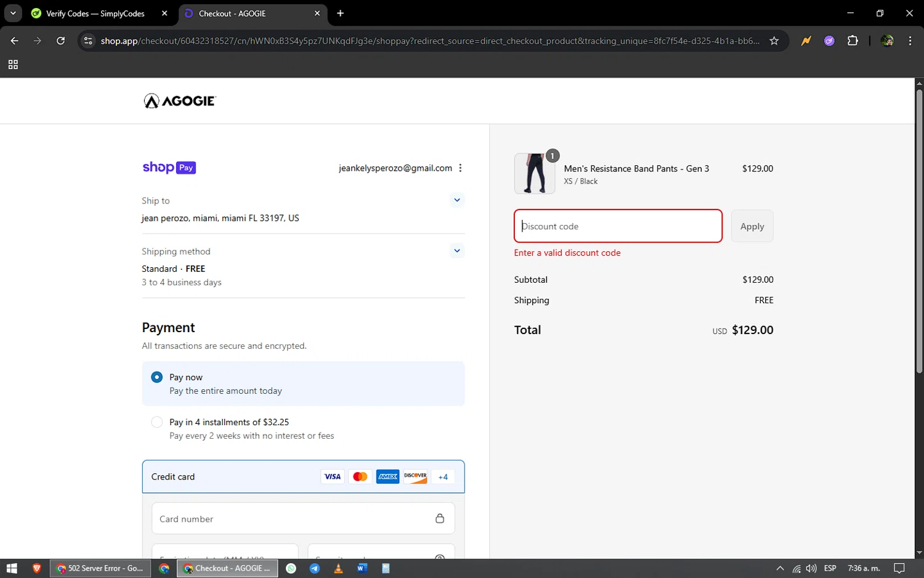
Task: Open the yellow lightning extension icon
Action: pyautogui.click(x=806, y=41)
